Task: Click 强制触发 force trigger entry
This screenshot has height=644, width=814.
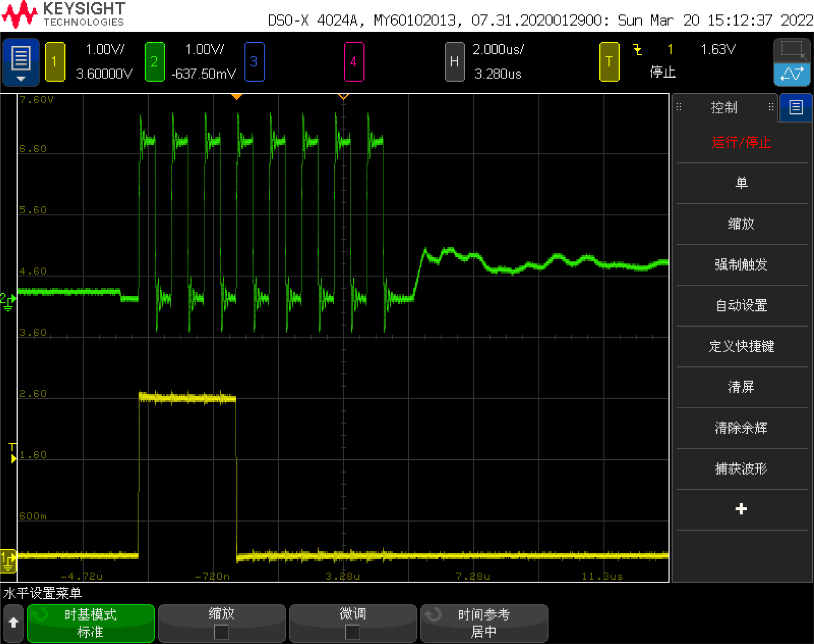Action: 741,264
